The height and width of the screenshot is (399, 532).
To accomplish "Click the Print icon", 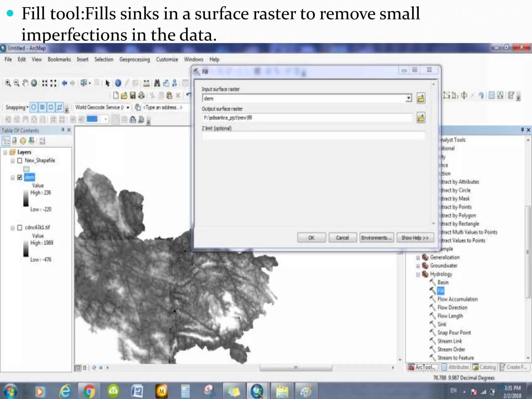I will 141,96.
